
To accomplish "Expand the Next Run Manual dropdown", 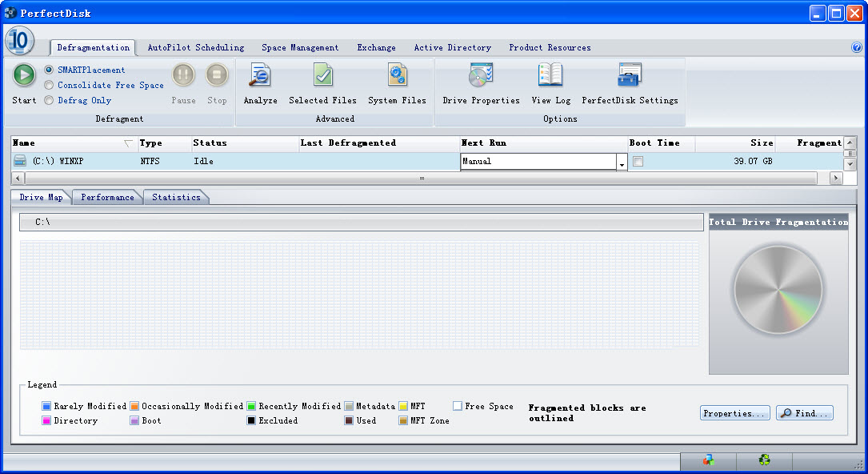I will tap(622, 163).
